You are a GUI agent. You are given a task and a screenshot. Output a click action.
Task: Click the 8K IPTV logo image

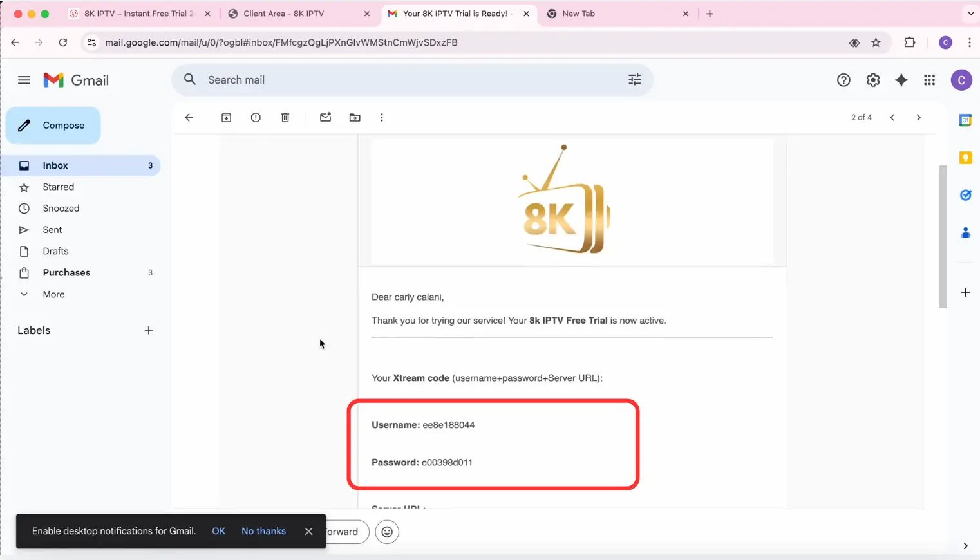pyautogui.click(x=565, y=199)
